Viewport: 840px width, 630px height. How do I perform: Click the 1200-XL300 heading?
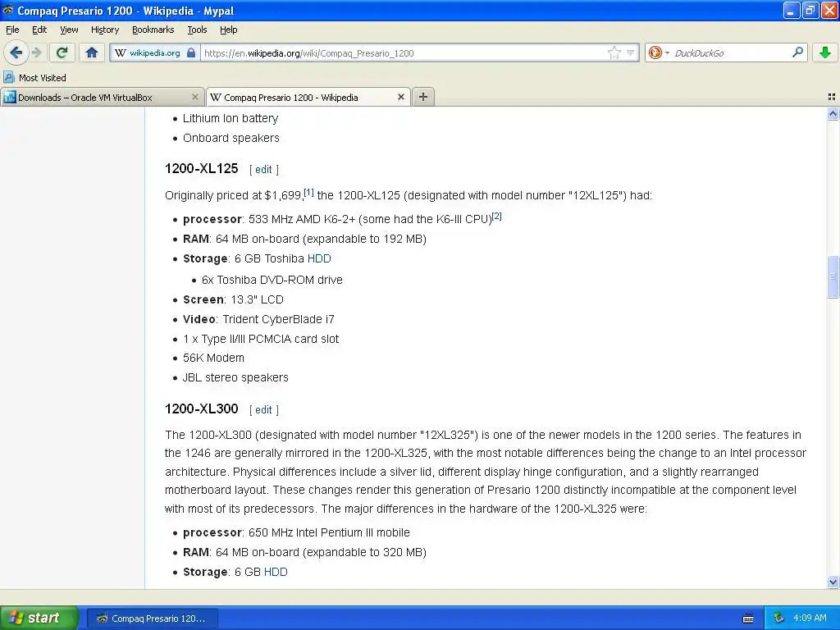[202, 409]
